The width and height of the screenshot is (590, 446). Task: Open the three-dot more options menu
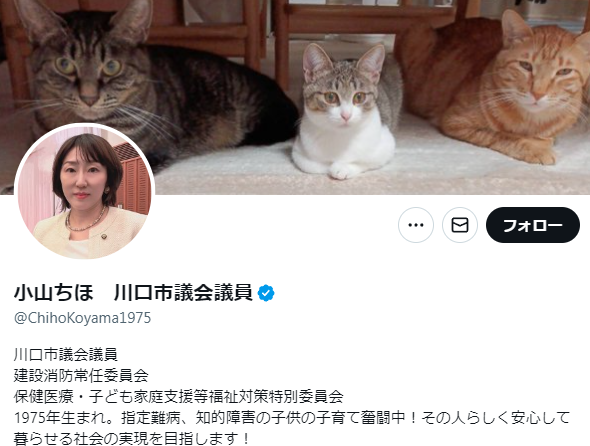pos(416,225)
